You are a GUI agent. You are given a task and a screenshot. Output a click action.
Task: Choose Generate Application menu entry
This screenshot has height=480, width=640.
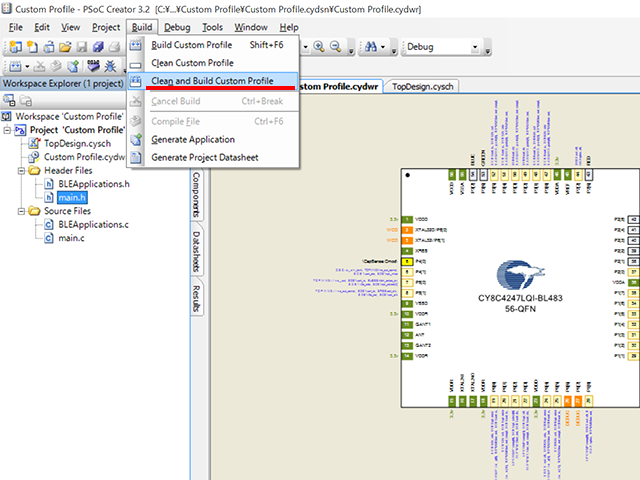tap(213, 140)
